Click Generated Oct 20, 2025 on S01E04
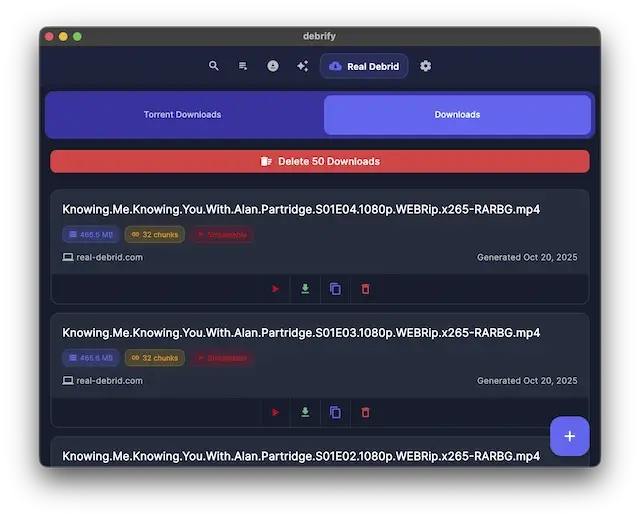 [527, 257]
